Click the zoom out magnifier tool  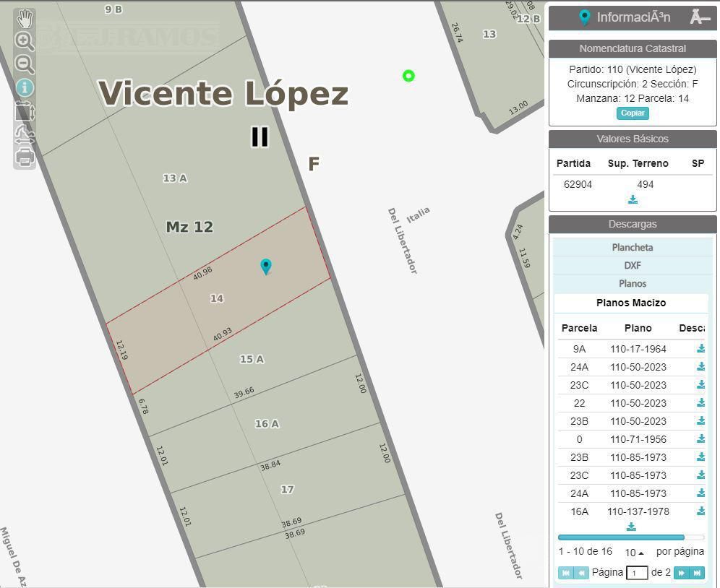(x=25, y=64)
